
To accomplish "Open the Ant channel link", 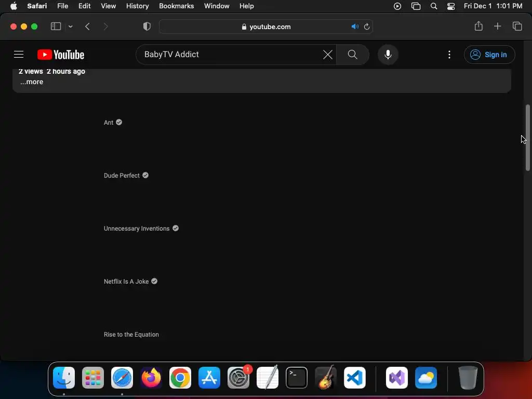I will [x=109, y=123].
